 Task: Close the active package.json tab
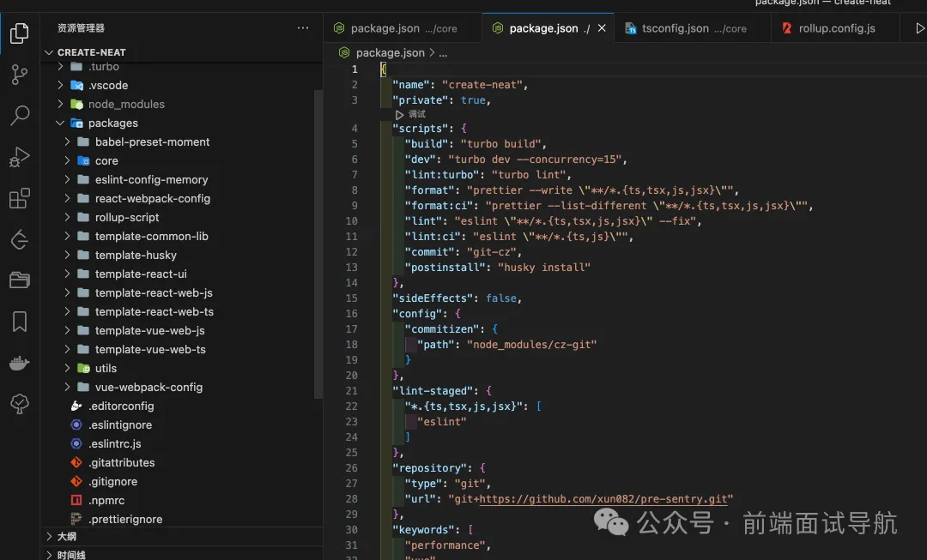pos(602,28)
